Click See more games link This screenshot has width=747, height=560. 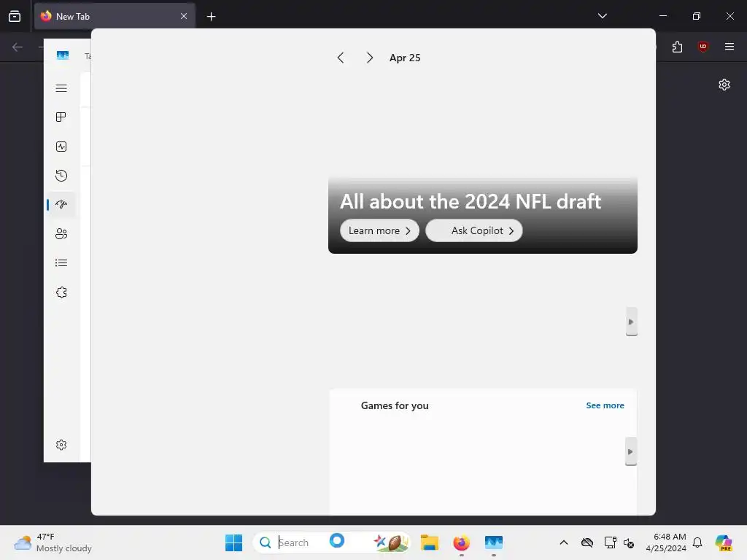pyautogui.click(x=605, y=405)
